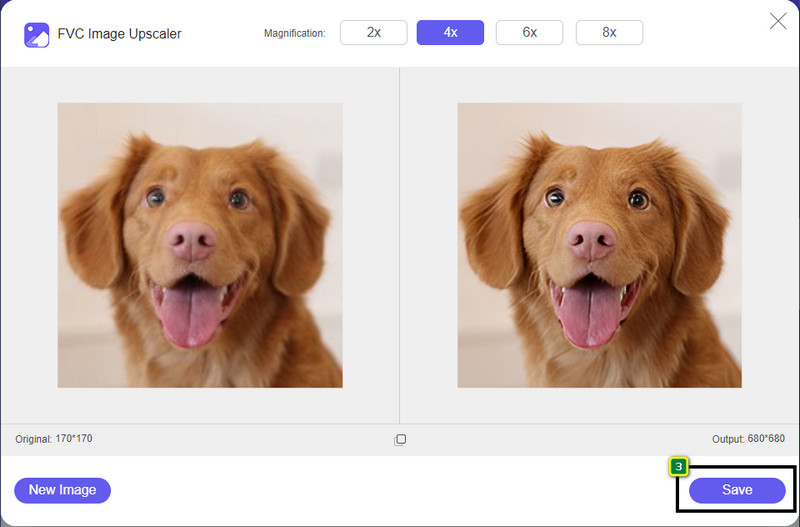Click the vertical divider between the previews

pyautogui.click(x=400, y=245)
